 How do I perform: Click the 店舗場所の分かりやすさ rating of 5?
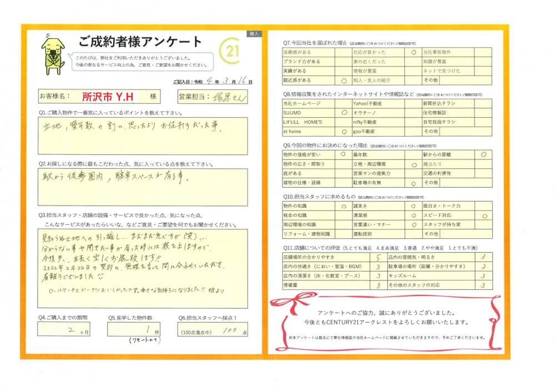tap(377, 257)
